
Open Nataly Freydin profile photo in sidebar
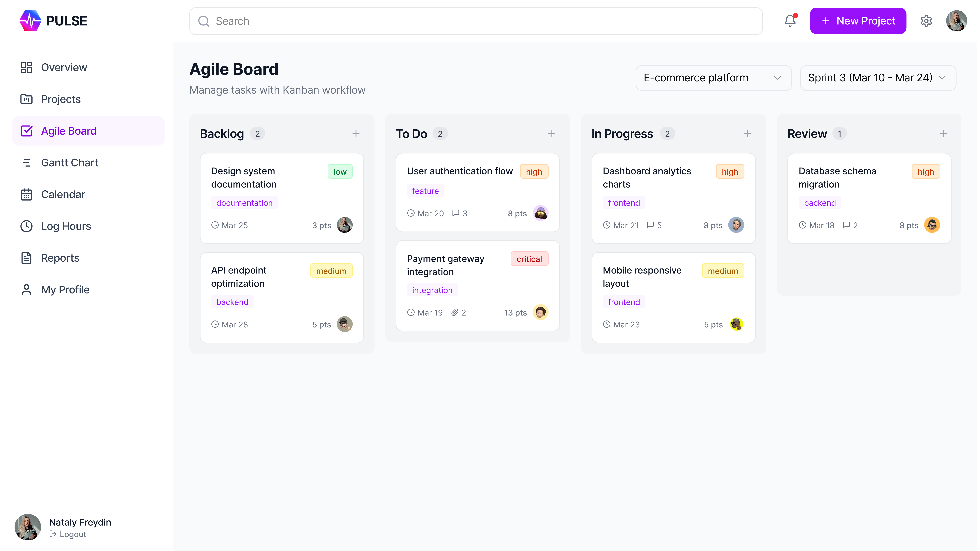27,527
